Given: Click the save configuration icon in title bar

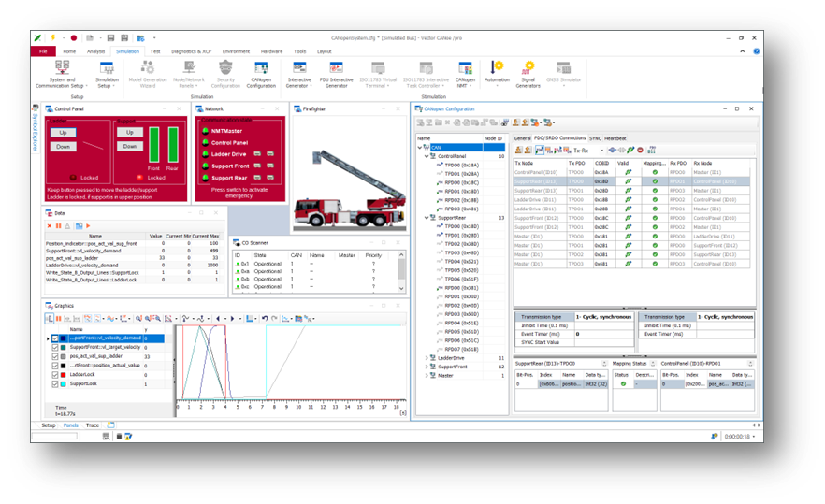Looking at the screenshot, I should click(110, 38).
